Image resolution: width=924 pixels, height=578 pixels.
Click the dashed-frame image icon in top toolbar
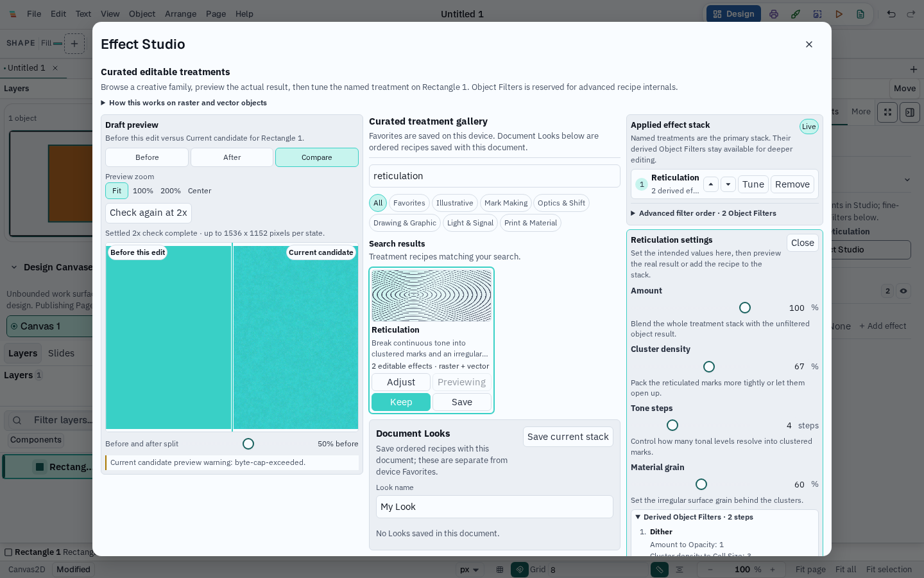(817, 14)
